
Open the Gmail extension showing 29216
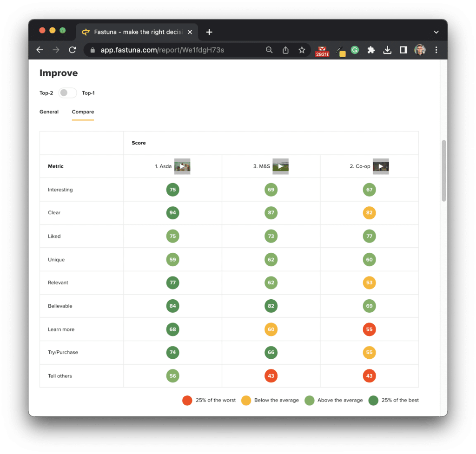click(322, 51)
